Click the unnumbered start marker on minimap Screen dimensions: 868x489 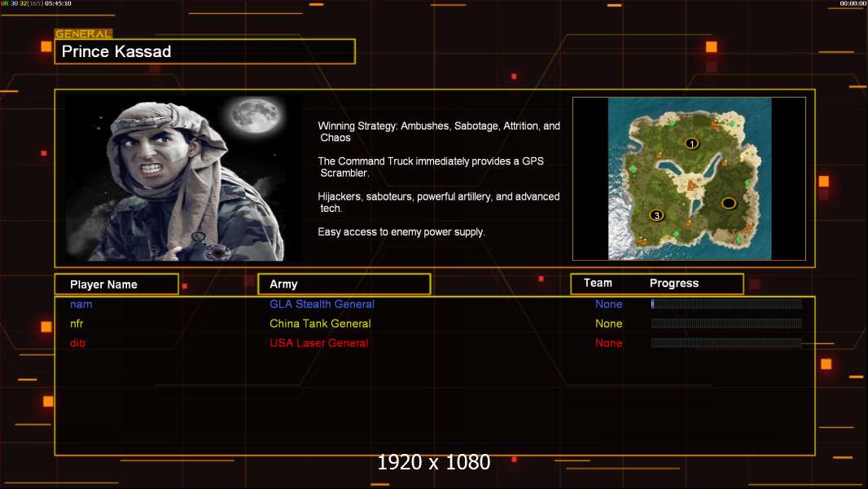point(729,203)
